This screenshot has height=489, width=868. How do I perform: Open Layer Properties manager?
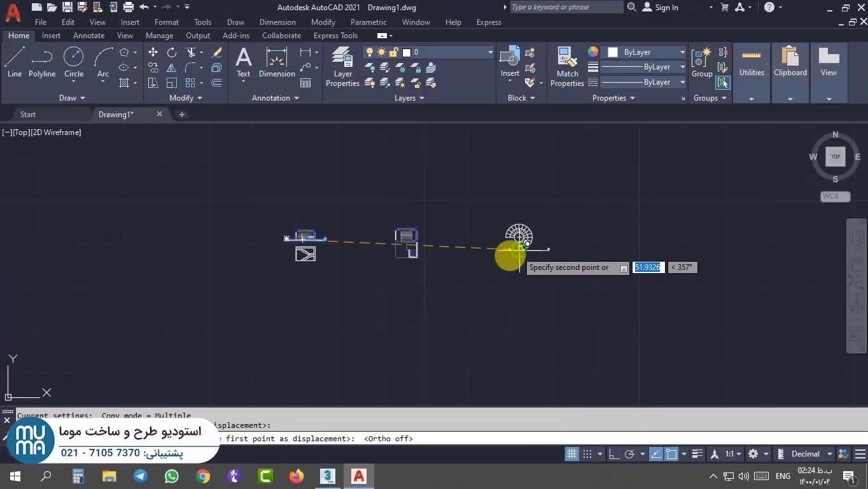click(342, 66)
